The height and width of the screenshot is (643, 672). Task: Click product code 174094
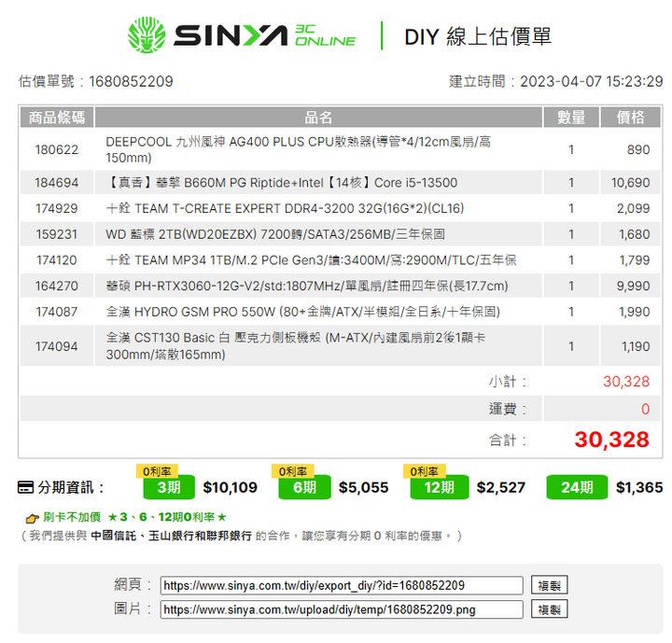click(57, 346)
